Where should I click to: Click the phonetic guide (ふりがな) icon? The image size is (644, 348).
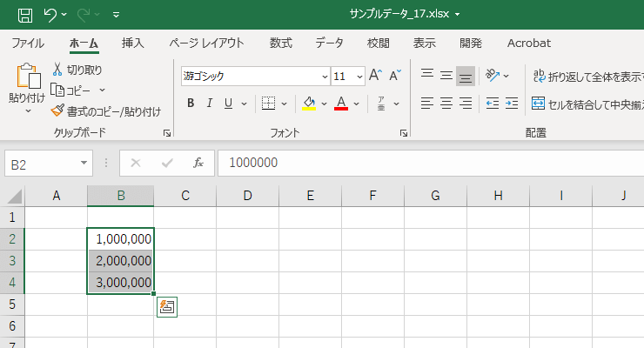381,104
